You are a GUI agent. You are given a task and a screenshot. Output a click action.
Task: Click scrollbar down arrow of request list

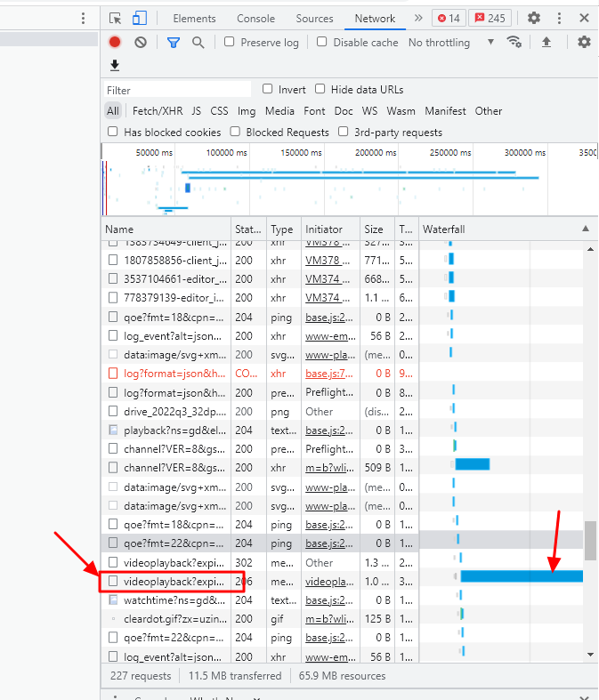[x=590, y=655]
